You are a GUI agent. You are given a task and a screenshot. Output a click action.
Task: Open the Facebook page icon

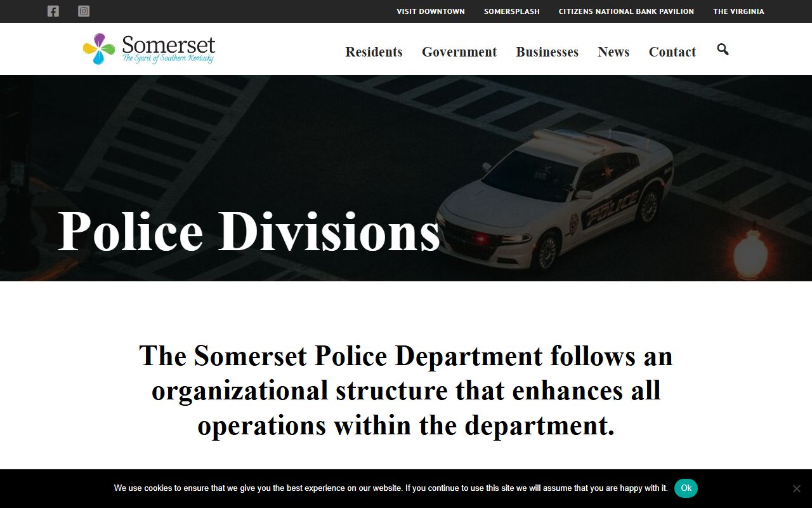pyautogui.click(x=53, y=11)
